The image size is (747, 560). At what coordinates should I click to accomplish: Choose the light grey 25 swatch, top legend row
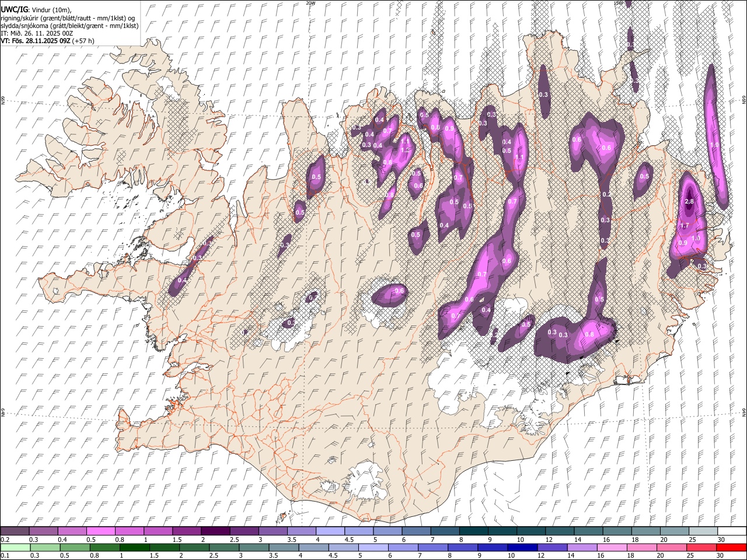click(x=703, y=531)
